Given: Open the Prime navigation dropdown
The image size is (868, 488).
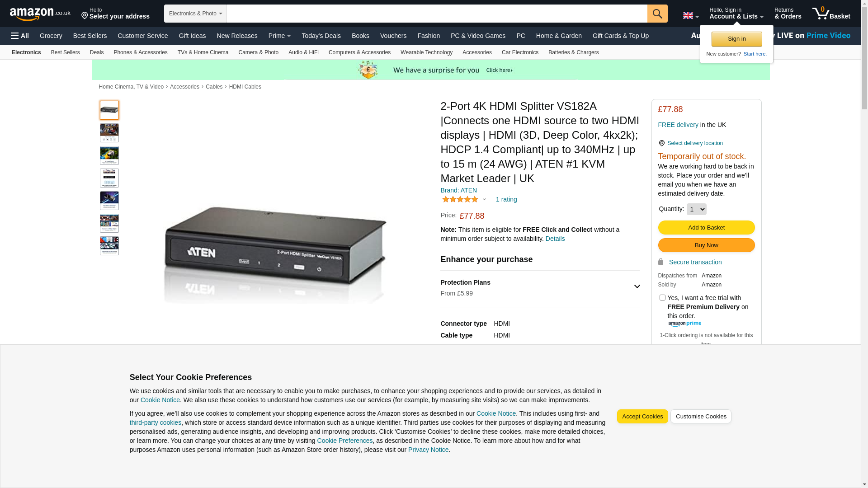Looking at the screenshot, I should [279, 36].
